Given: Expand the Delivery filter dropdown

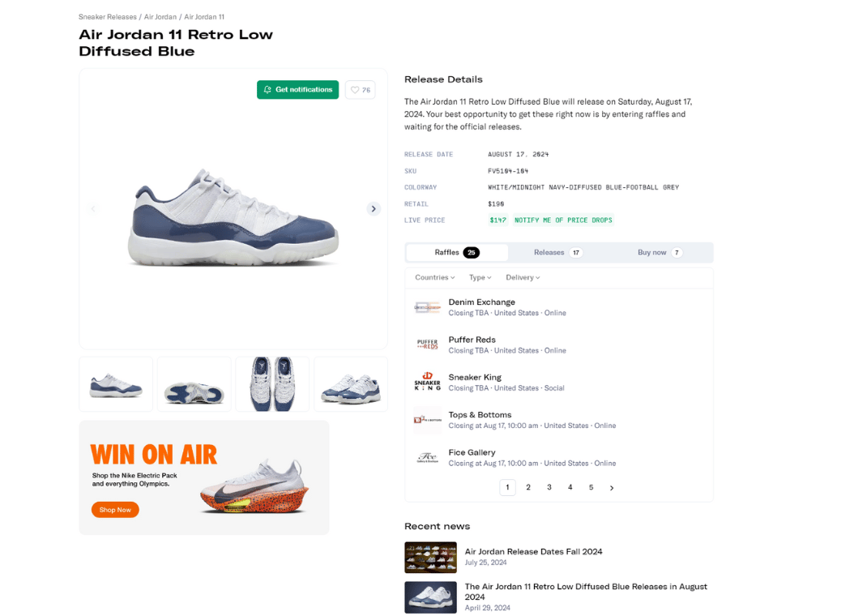Looking at the screenshot, I should (523, 277).
